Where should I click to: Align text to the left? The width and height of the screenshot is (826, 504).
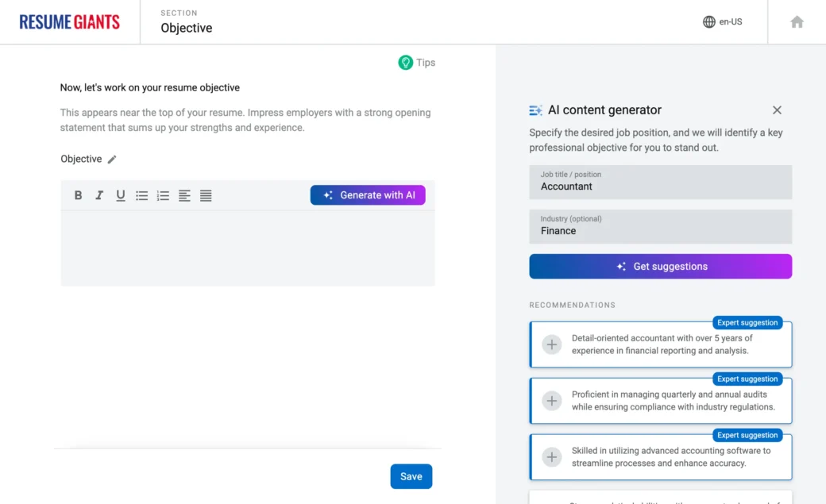point(184,195)
